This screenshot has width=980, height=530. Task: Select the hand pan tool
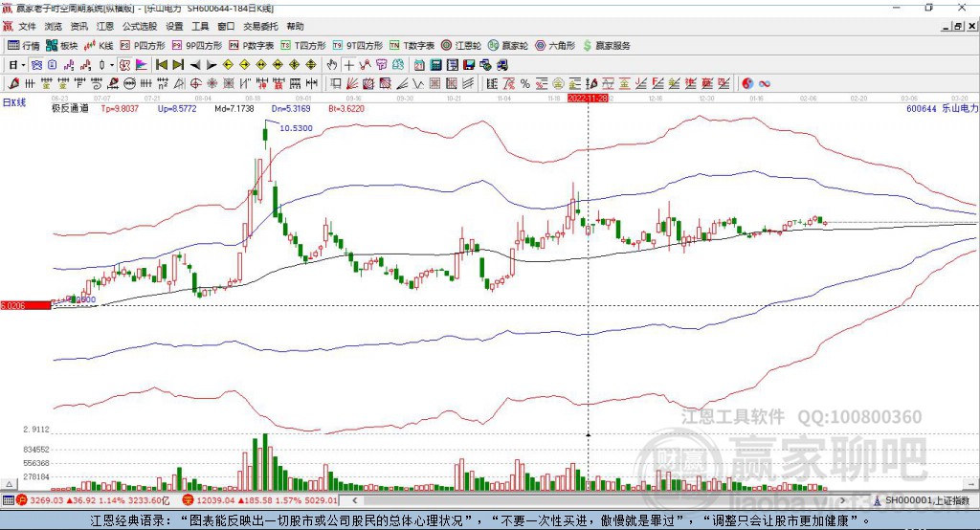332,65
